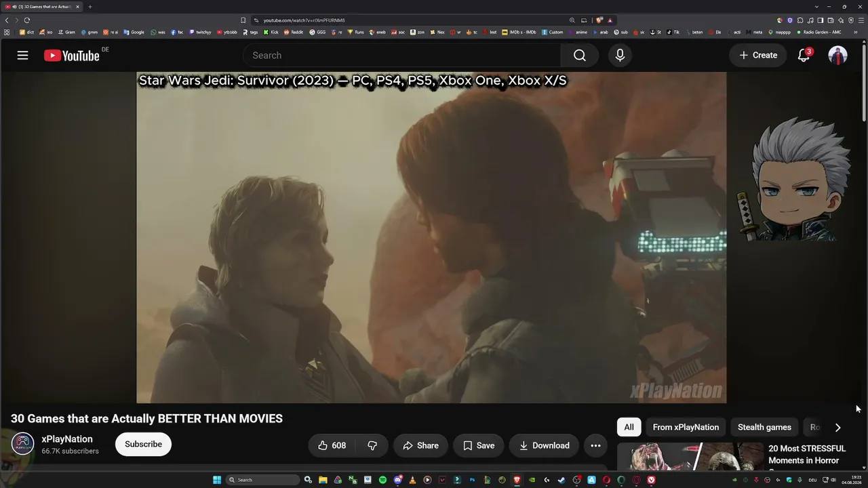The width and height of the screenshot is (868, 488).
Task: Dislike the video with thumbs down
Action: [x=372, y=445]
